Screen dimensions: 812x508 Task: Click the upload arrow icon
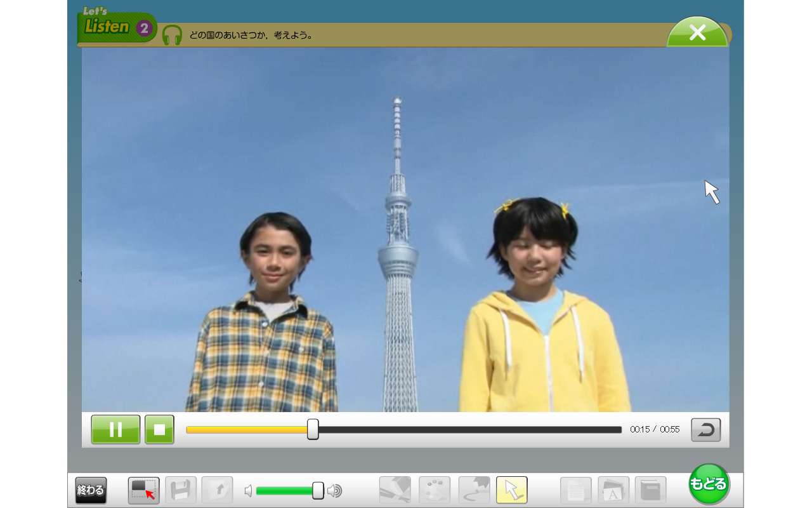217,490
